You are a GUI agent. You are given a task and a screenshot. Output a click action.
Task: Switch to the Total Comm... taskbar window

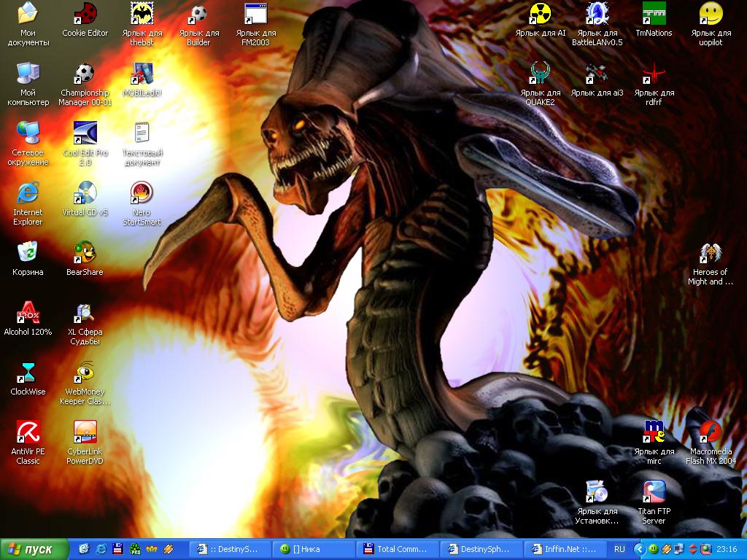click(x=398, y=550)
